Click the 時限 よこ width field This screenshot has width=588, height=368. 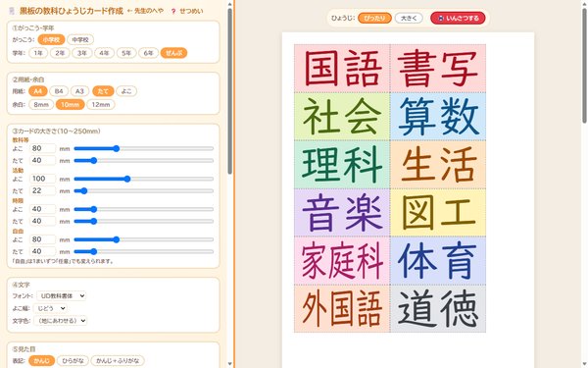(x=42, y=209)
